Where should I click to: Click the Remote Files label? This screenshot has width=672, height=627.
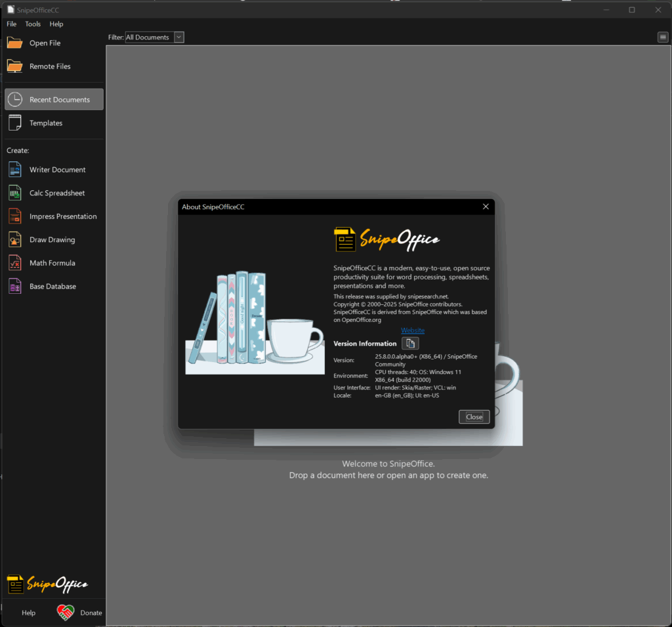point(50,66)
